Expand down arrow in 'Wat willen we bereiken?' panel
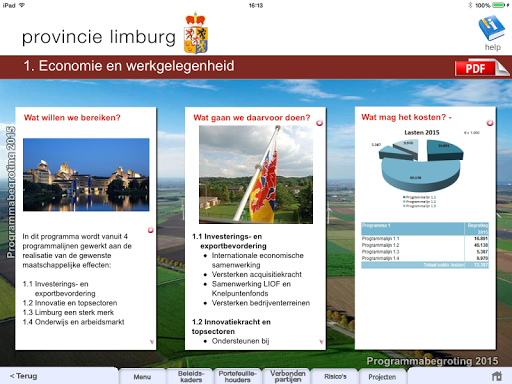This screenshot has width=512, height=384. [152, 342]
